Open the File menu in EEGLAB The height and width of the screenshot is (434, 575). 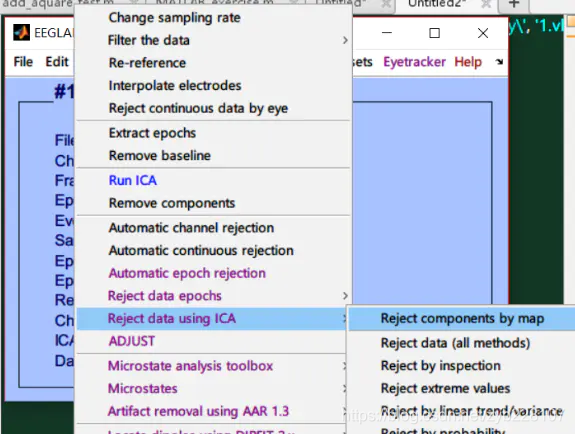coord(23,62)
